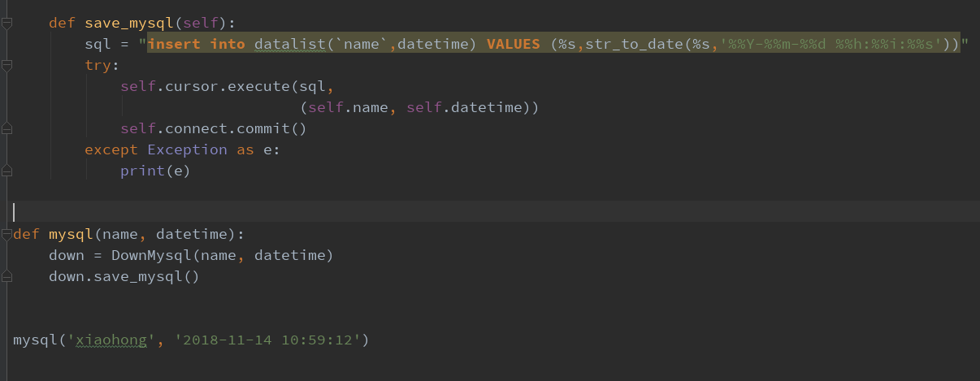Click the Exception class name
Screen dimensions: 980x381
pos(187,149)
